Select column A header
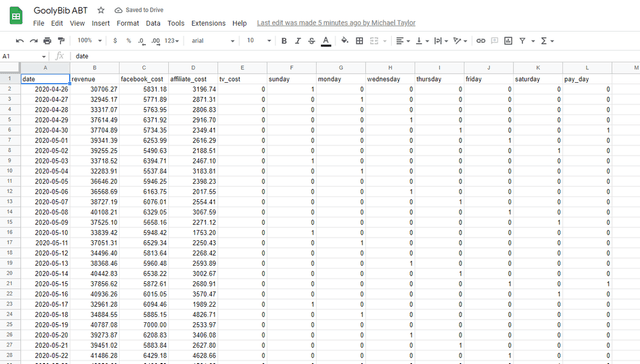The width and height of the screenshot is (640, 364). [45, 68]
